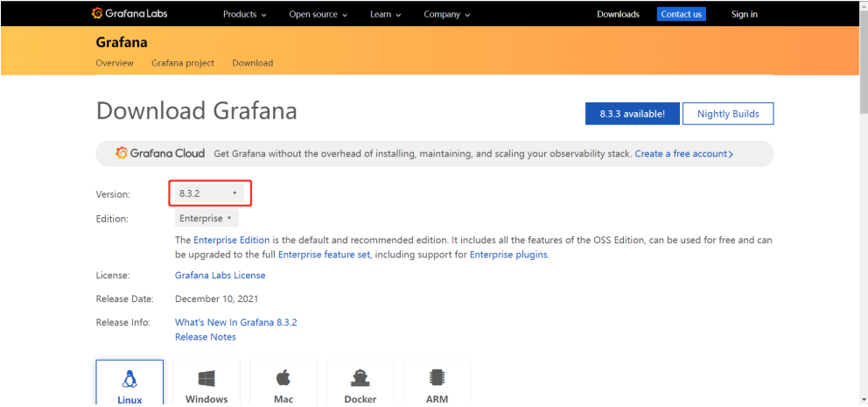Click Create a free account link
The width and height of the screenshot is (868, 407).
[684, 153]
